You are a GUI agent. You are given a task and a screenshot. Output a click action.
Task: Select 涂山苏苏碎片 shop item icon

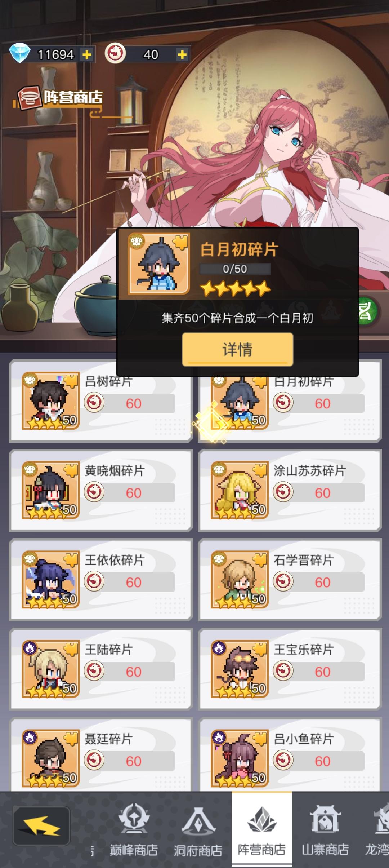pos(240,490)
